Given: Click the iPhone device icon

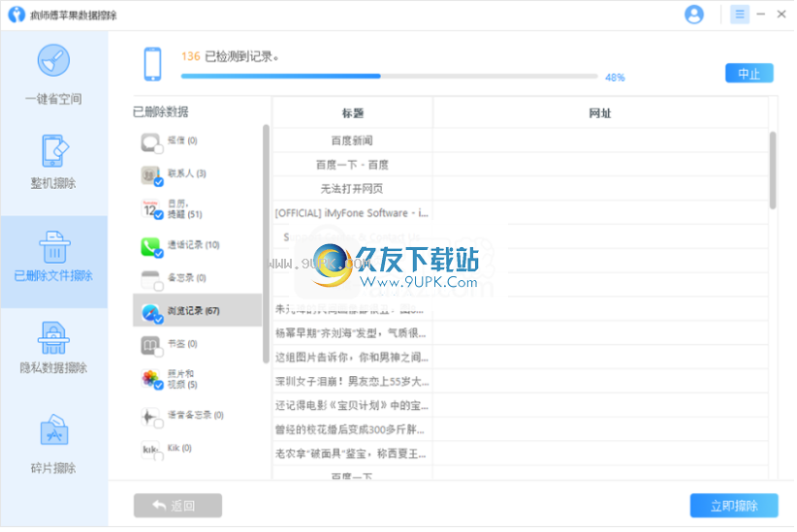Looking at the screenshot, I should click(x=153, y=65).
